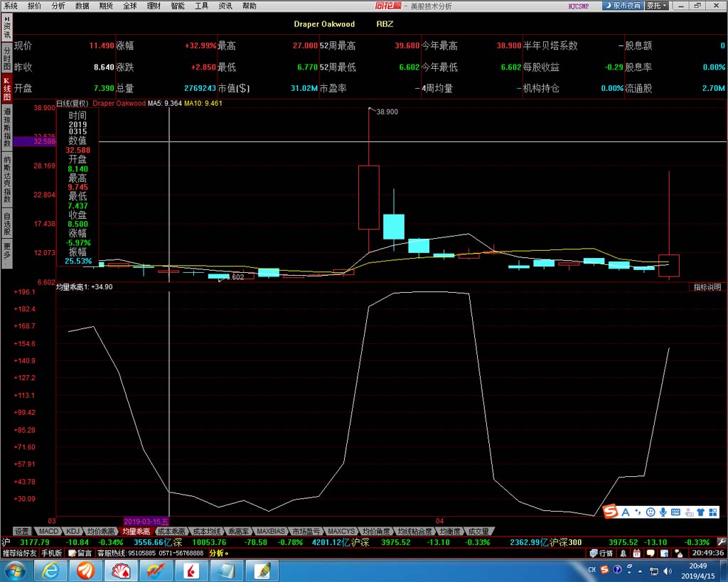
Task: Open the 数据 menu
Action: (82, 6)
